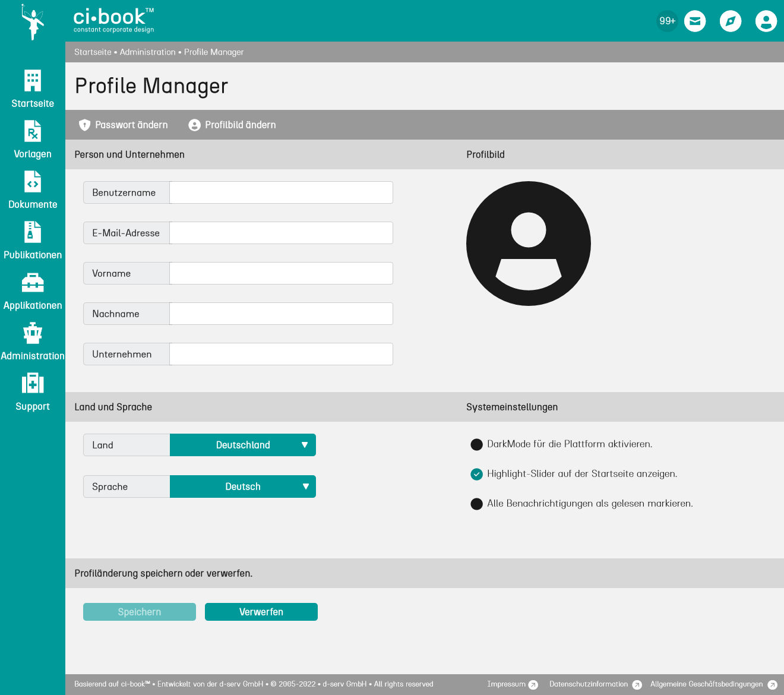Click the Vorlagen label in sidebar

pyautogui.click(x=33, y=154)
